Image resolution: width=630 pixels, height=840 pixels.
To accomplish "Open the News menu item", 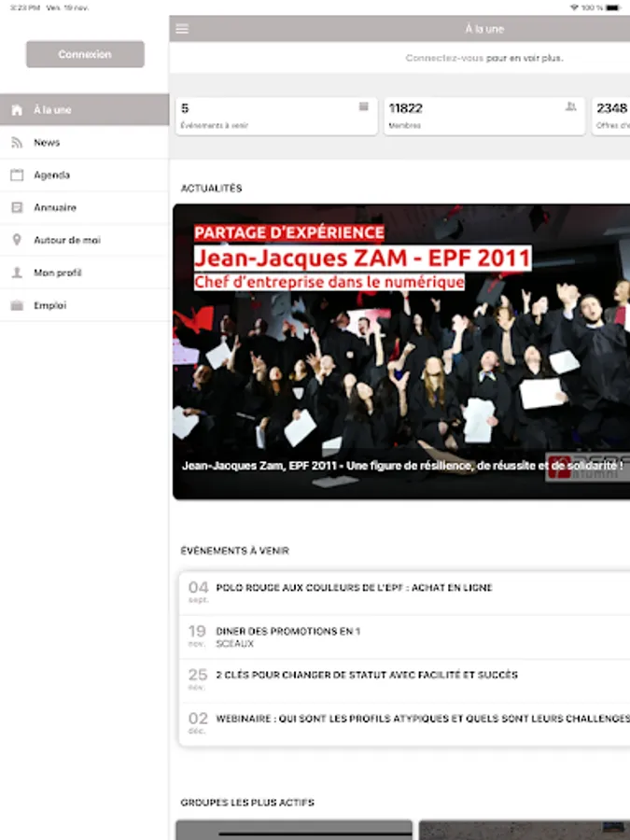I will click(x=85, y=143).
